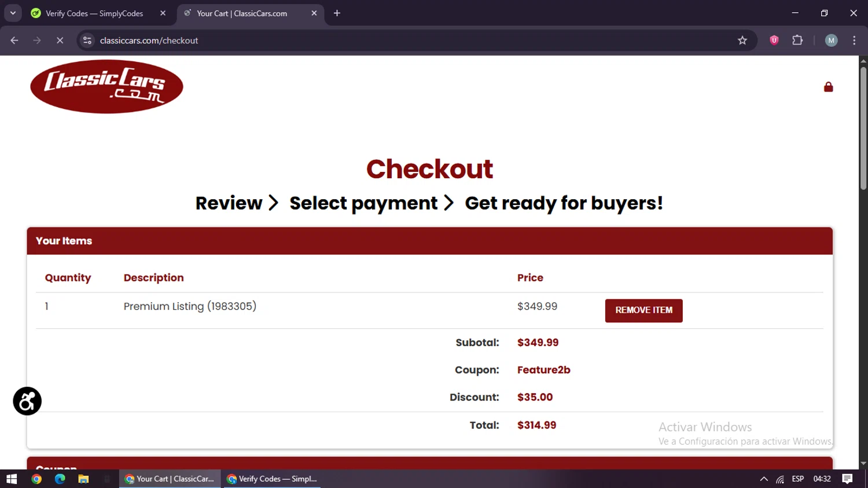The width and height of the screenshot is (868, 488).
Task: Click the Price column header
Action: [x=530, y=278]
